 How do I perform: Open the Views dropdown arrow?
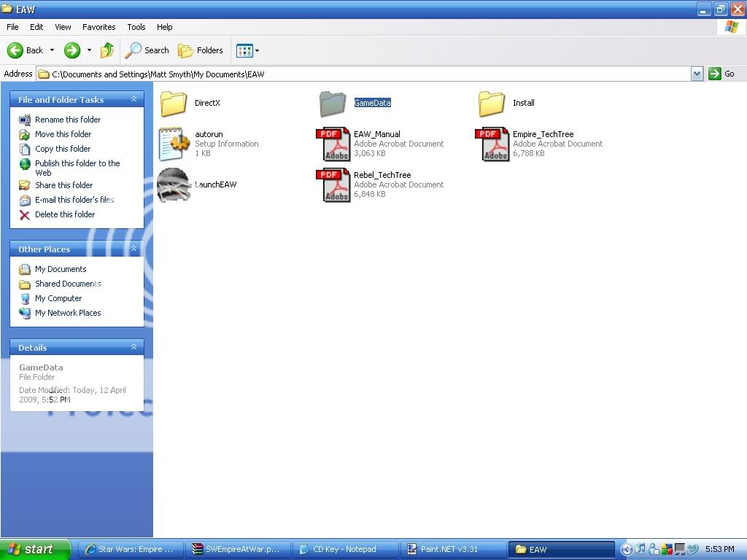click(258, 50)
